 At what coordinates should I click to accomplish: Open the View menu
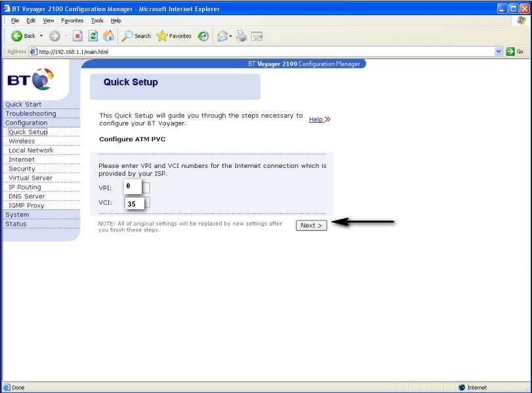coord(49,20)
